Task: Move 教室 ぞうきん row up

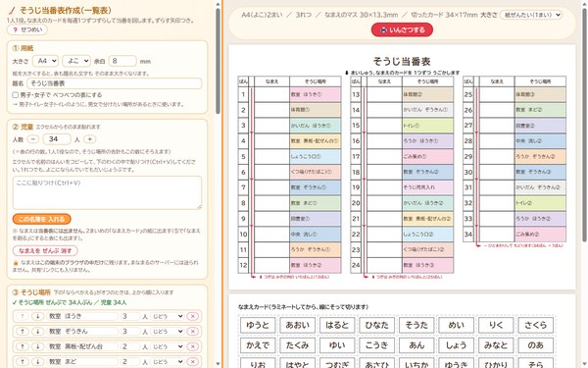Action: pyautogui.click(x=23, y=332)
